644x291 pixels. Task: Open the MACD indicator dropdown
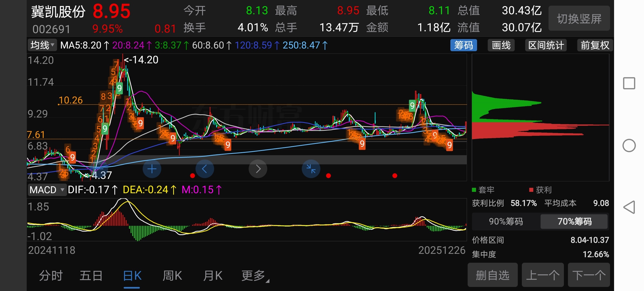(47, 190)
